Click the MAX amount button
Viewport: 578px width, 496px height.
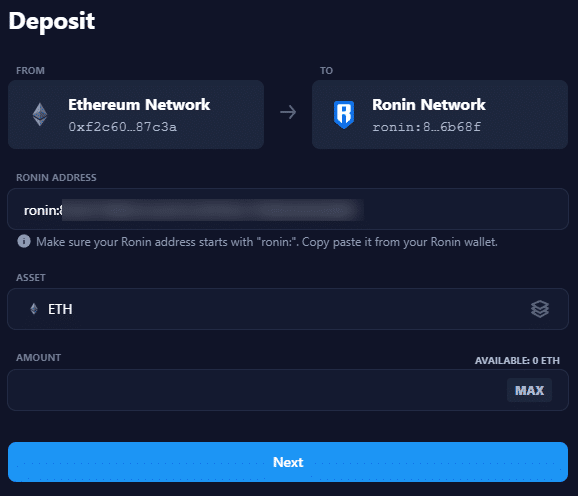click(x=529, y=390)
